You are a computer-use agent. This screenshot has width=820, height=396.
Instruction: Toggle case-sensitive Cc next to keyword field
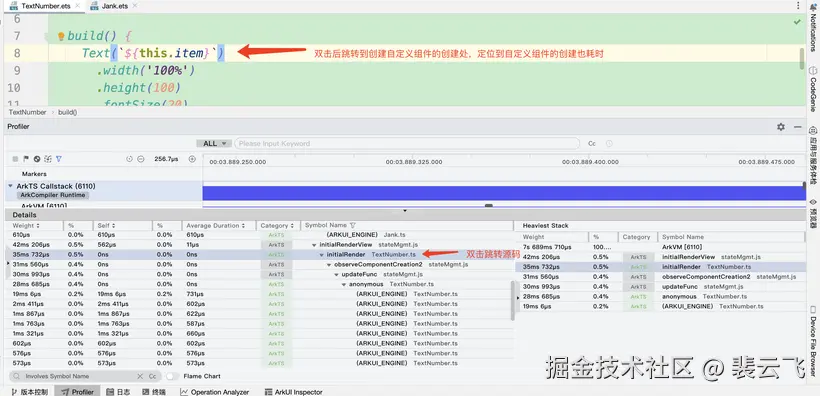tap(592, 143)
